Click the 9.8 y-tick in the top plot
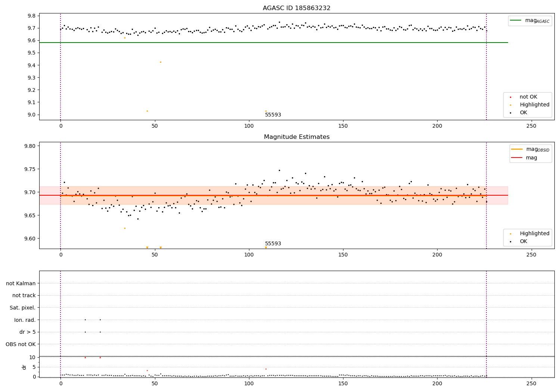Image resolution: width=560 pixels, height=392 pixels. [31, 16]
